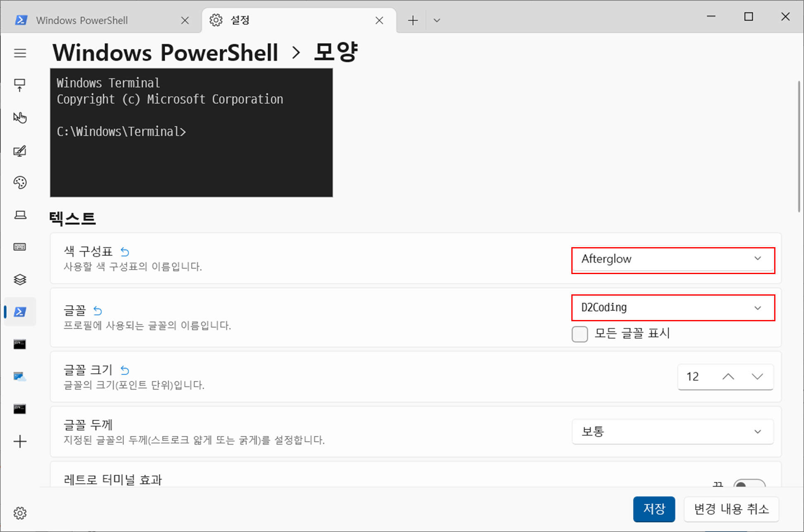
Task: Open the Interaction settings hand icon
Action: click(20, 118)
